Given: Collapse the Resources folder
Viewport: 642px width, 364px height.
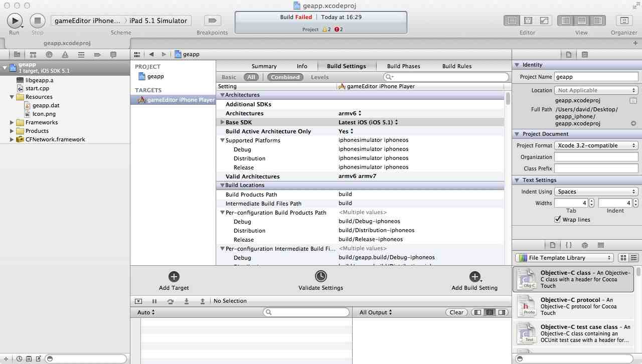Looking at the screenshot, I should pos(12,97).
